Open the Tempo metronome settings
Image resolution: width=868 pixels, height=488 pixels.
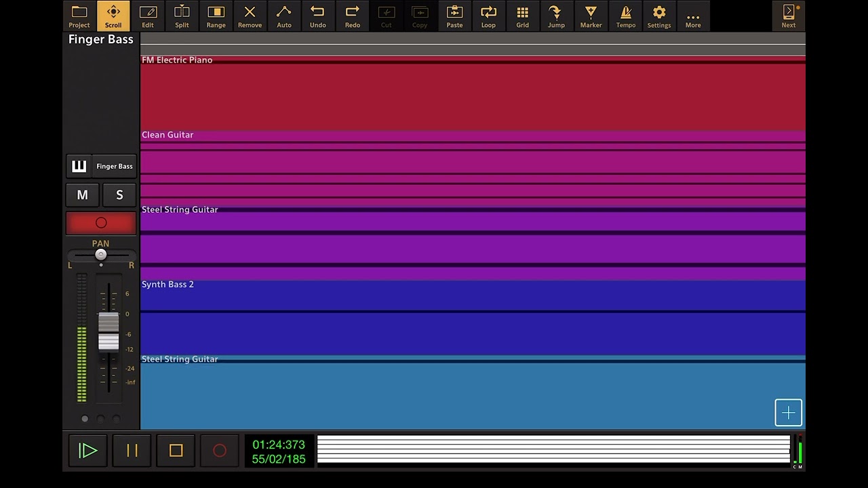tap(626, 16)
